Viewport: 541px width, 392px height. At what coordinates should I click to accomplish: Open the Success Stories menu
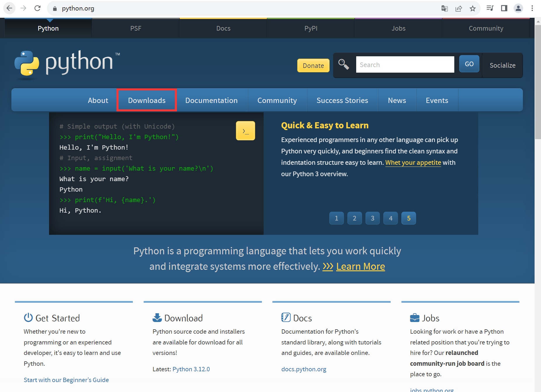tap(342, 100)
